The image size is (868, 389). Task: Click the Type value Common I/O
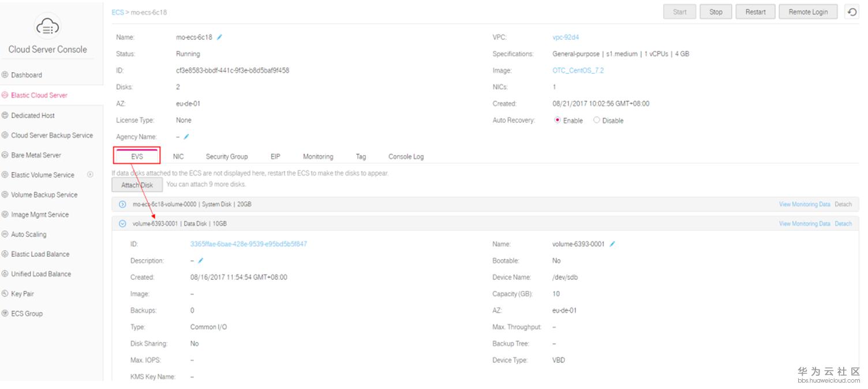(208, 327)
